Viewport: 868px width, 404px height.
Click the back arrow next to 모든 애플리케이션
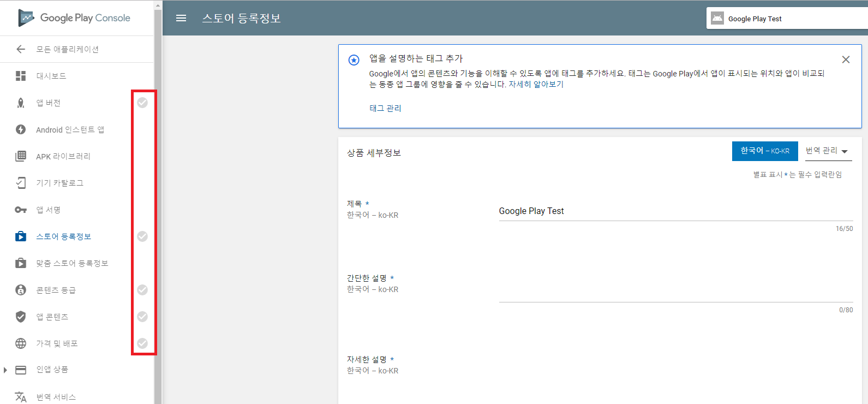click(21, 49)
